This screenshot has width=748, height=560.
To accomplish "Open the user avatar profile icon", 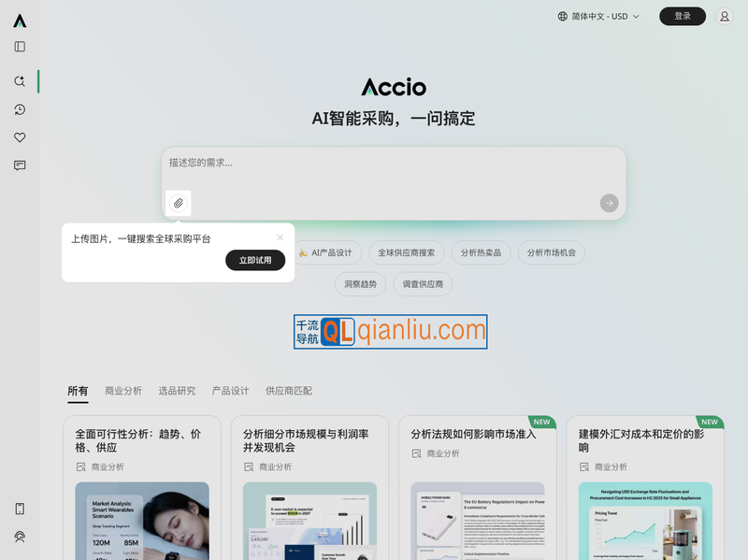I will (725, 16).
